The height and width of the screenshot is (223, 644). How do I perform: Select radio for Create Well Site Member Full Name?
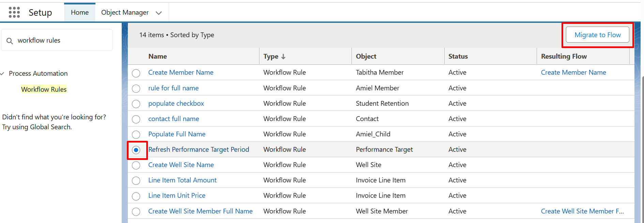136,212
